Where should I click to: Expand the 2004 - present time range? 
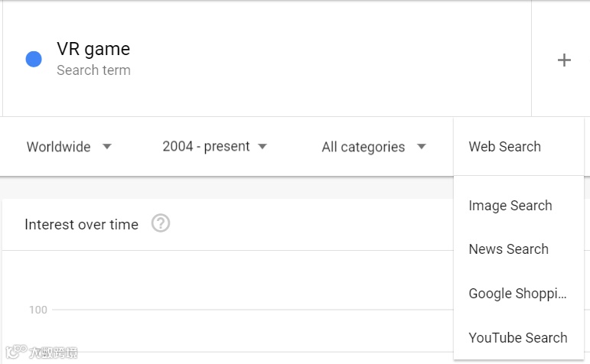[x=206, y=146]
